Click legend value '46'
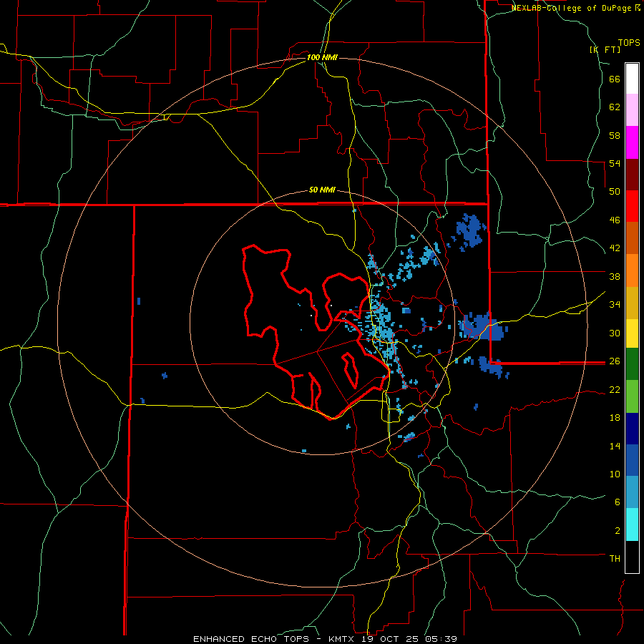 [x=615, y=220]
